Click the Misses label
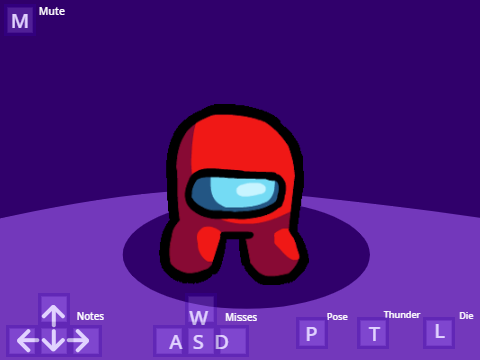480x360 pixels. click(x=241, y=317)
